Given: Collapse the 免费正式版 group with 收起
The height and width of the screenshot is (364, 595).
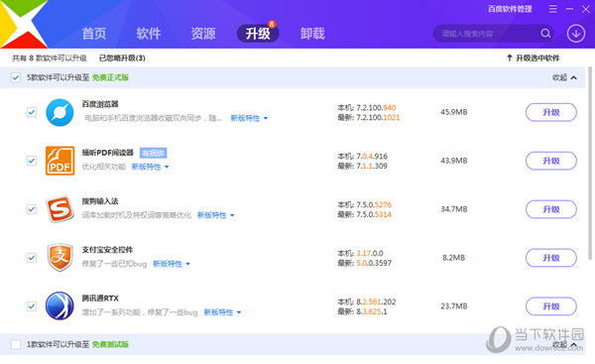Looking at the screenshot, I should pos(564,77).
